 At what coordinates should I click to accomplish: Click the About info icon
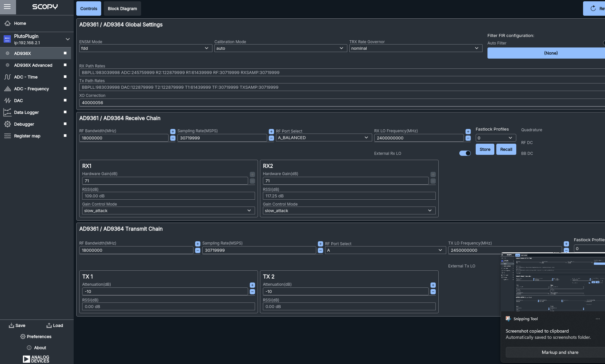(29, 348)
